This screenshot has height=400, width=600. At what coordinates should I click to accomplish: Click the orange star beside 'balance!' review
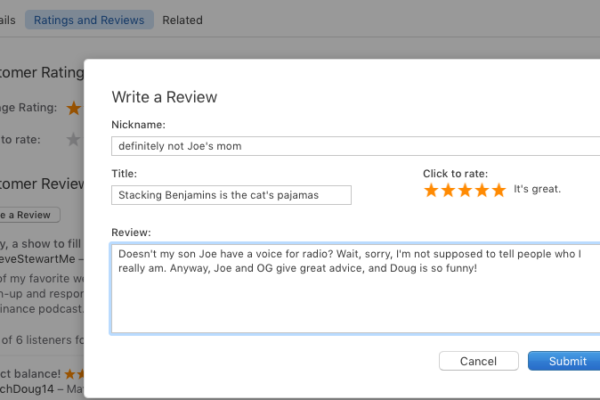[70, 374]
